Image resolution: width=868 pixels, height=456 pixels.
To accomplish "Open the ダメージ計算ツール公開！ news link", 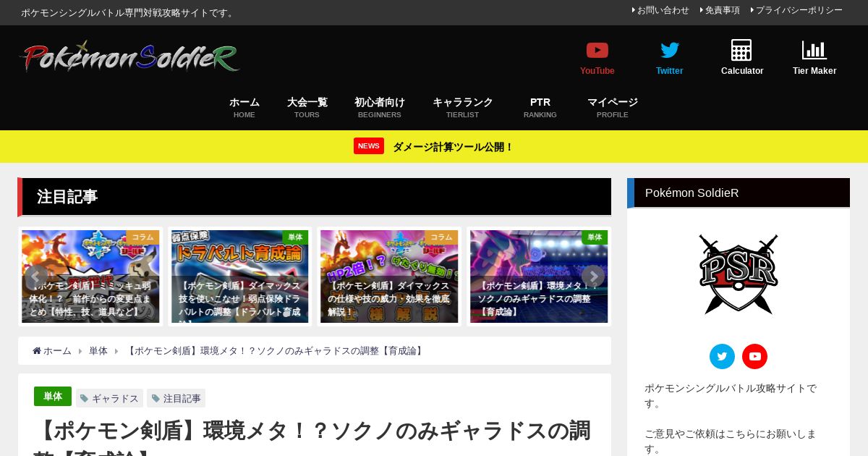I will 453,147.
